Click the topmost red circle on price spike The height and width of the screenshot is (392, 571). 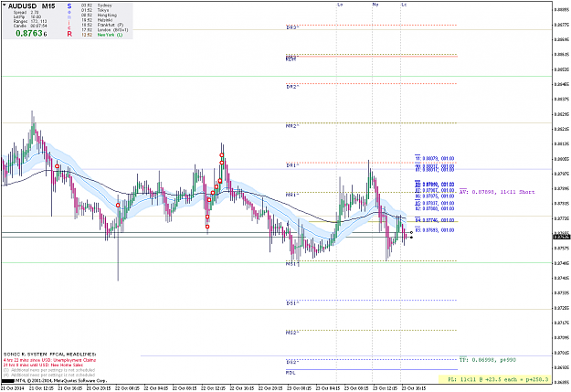222,155
